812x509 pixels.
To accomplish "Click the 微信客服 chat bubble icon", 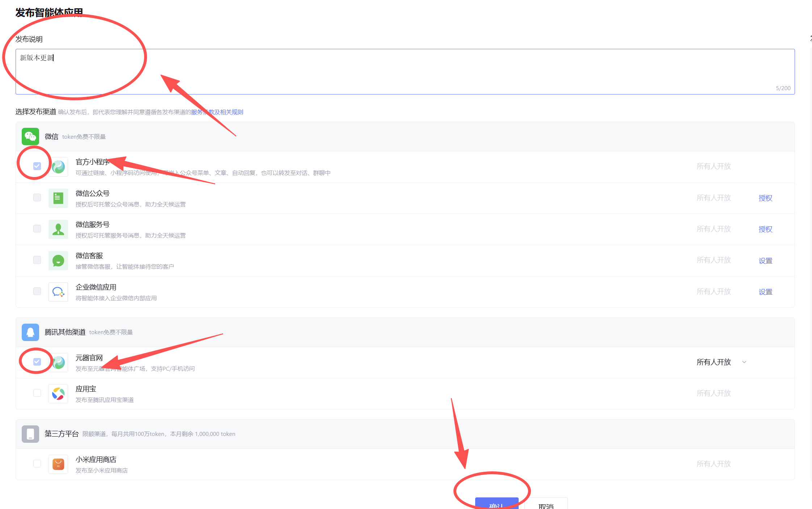I will 58,261.
